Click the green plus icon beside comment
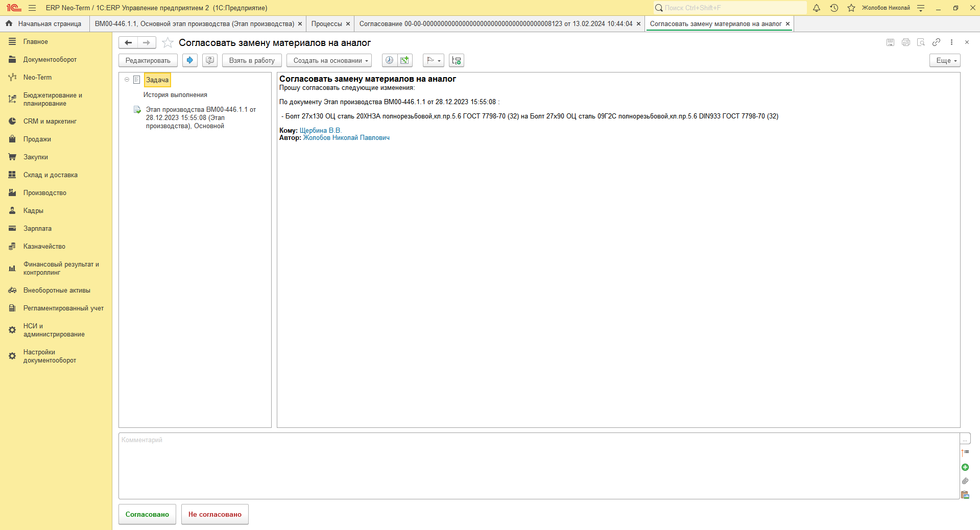The width and height of the screenshot is (980, 530). (965, 467)
